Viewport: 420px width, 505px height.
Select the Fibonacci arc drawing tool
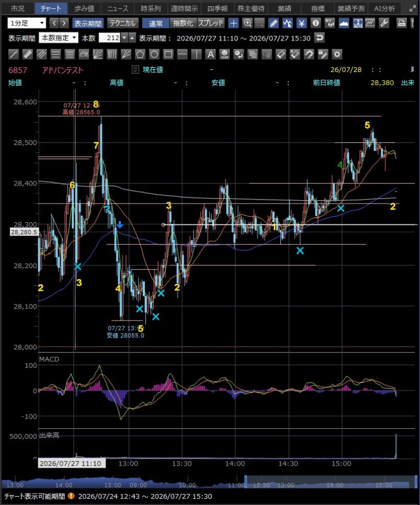point(83,54)
